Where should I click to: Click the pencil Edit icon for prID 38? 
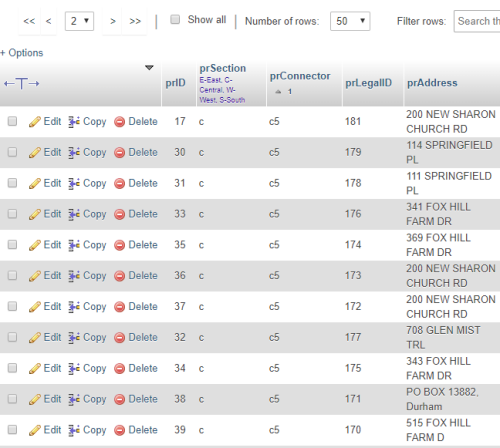tap(35, 399)
